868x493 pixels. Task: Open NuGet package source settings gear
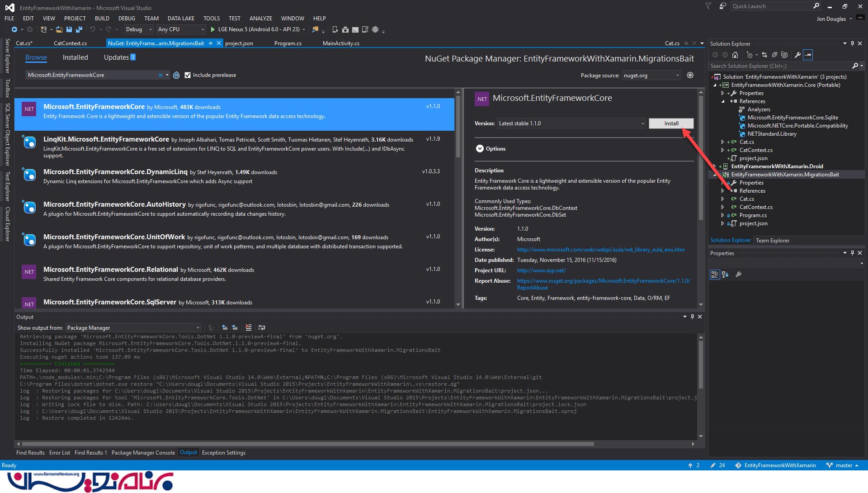coord(690,75)
